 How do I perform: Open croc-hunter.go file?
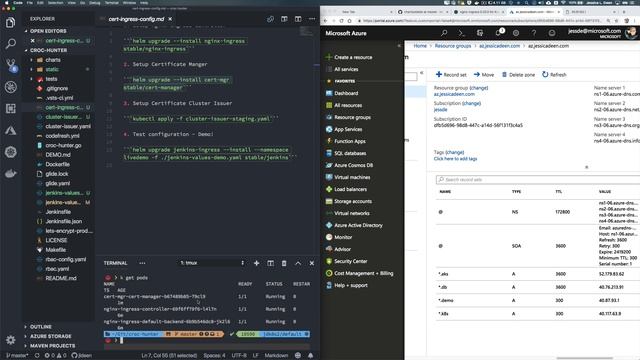click(63, 145)
